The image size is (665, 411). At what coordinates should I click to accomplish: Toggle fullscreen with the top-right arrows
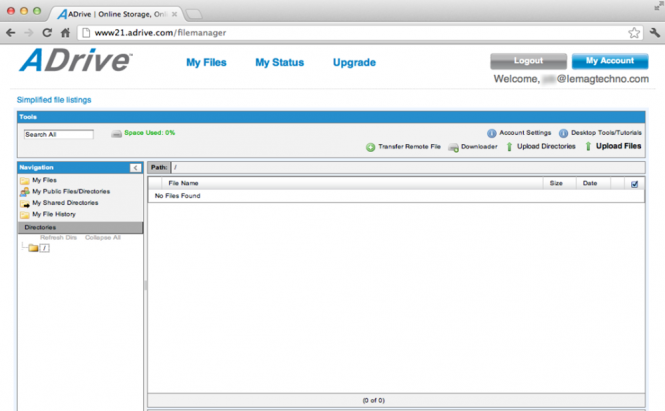point(658,6)
